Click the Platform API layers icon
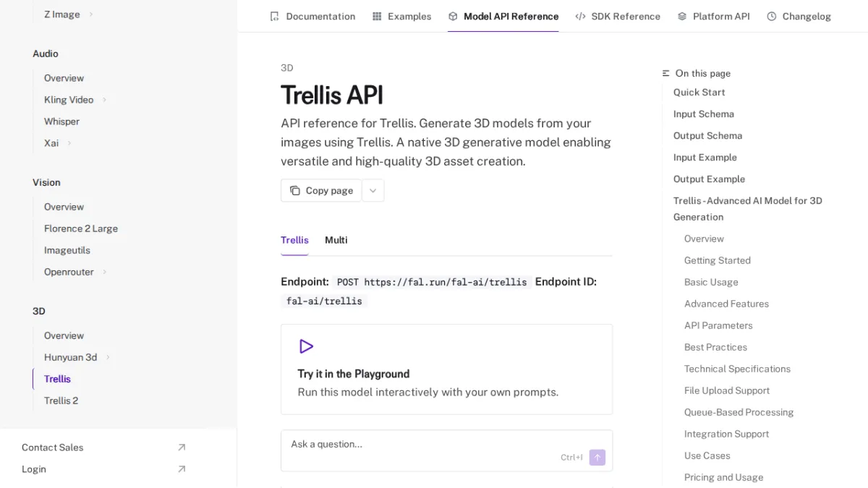The height and width of the screenshot is (488, 868). 682,16
